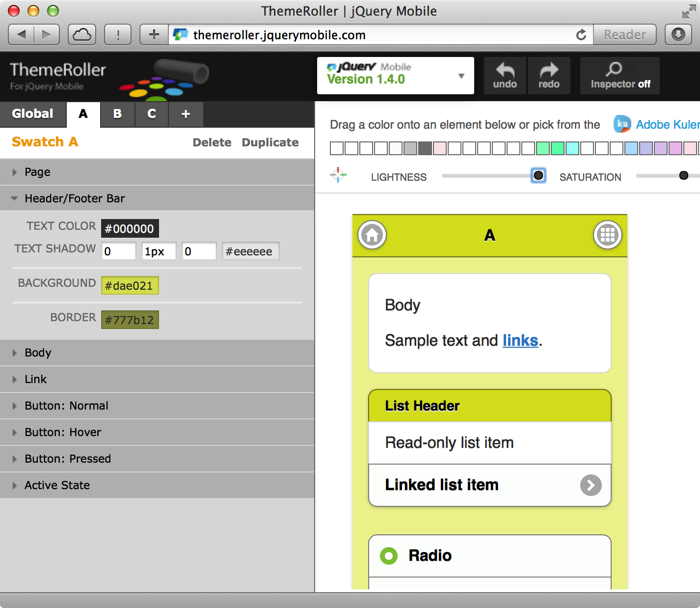Click the Duplicate swatch link
The width and height of the screenshot is (700, 608).
pos(270,142)
